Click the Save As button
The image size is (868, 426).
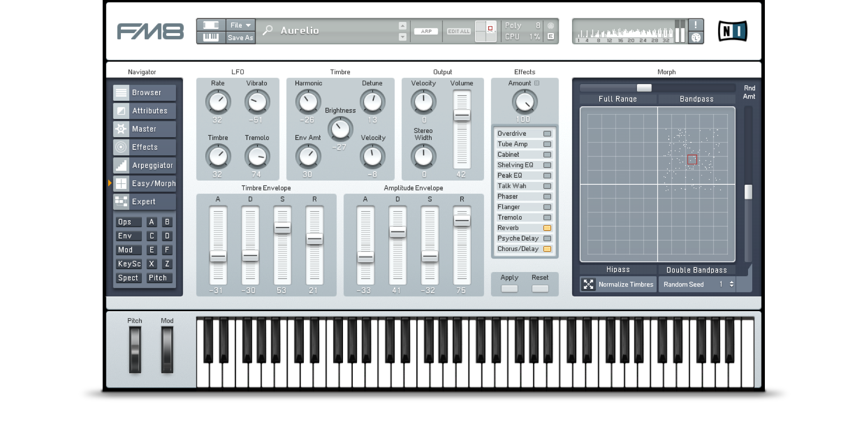pos(240,38)
